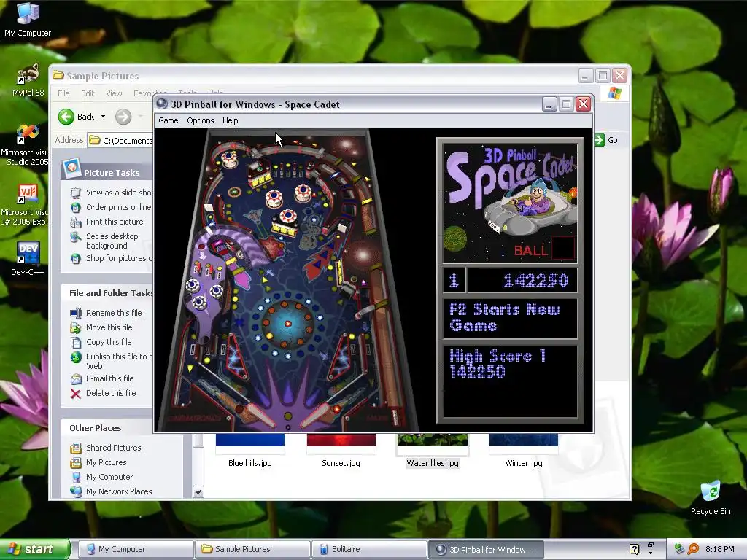Click the E-mail this file envelope icon
The height and width of the screenshot is (560, 747).
pyautogui.click(x=76, y=379)
